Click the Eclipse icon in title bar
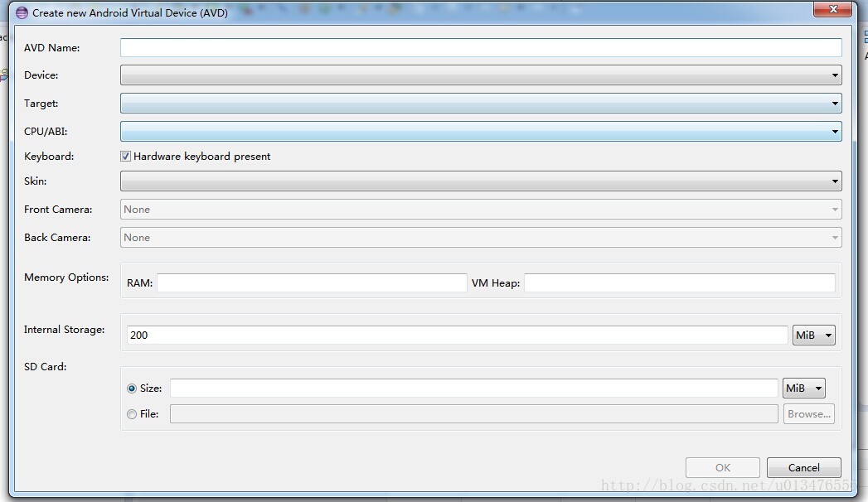 pyautogui.click(x=22, y=12)
